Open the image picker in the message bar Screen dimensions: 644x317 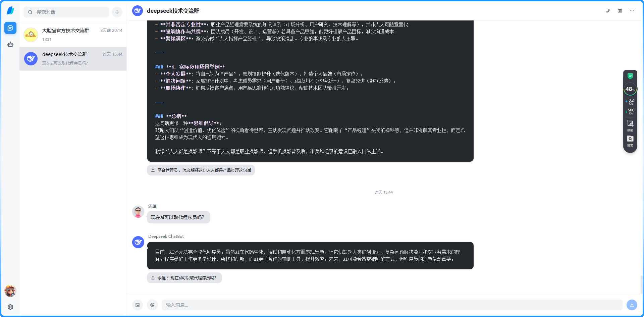(x=138, y=305)
